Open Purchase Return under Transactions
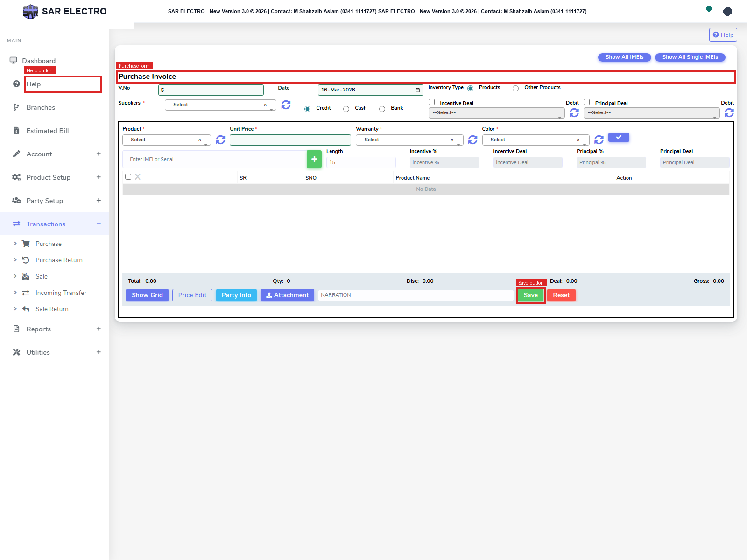 point(59,260)
